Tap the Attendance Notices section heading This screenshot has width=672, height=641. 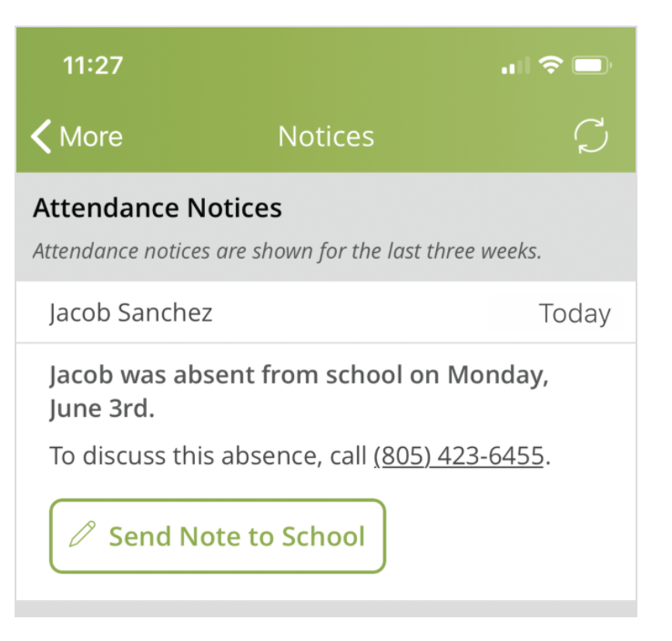[x=158, y=208]
